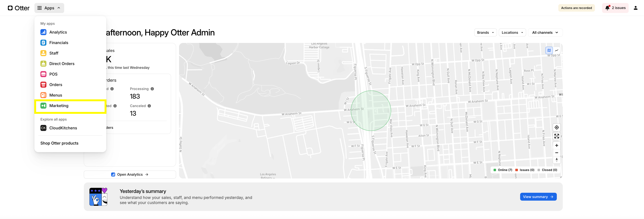
Task: Expand the All channels dropdown
Action: point(545,33)
